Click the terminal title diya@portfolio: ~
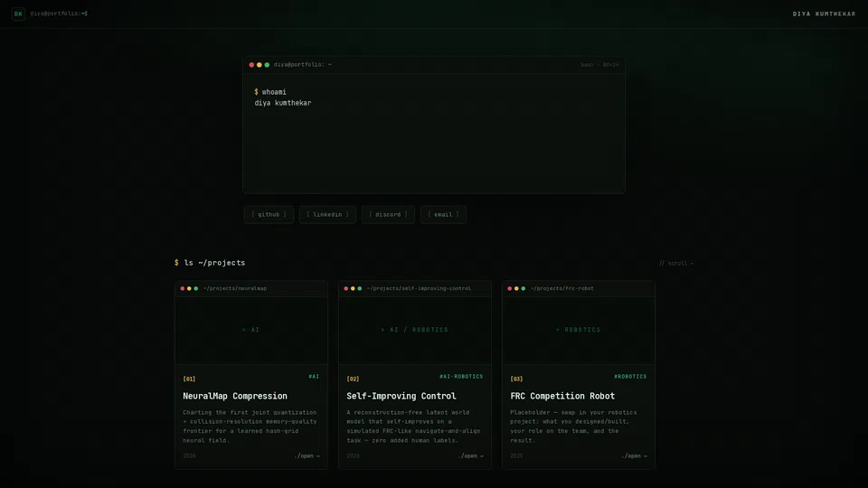 tap(302, 65)
